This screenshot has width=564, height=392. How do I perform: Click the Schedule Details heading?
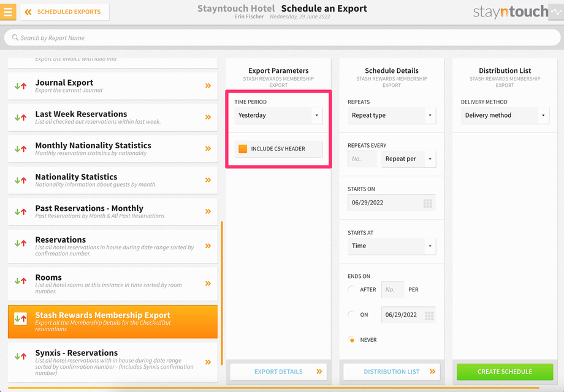(392, 71)
